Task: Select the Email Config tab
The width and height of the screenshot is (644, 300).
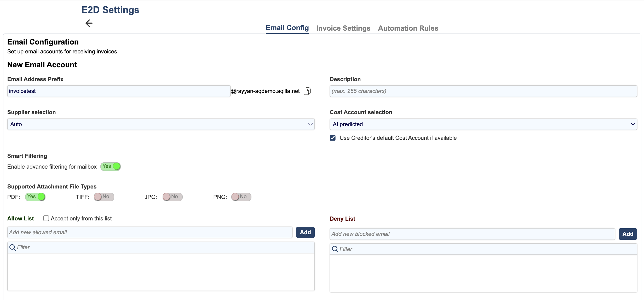Action: point(287,28)
